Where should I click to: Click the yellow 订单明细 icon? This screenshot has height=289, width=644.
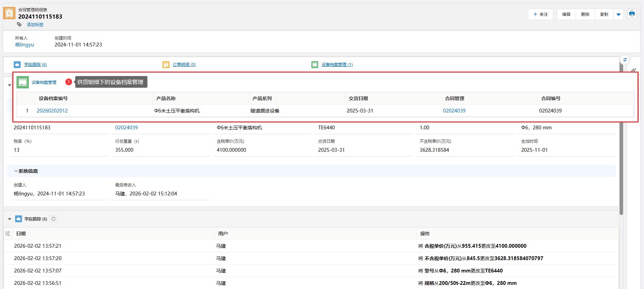point(166,65)
